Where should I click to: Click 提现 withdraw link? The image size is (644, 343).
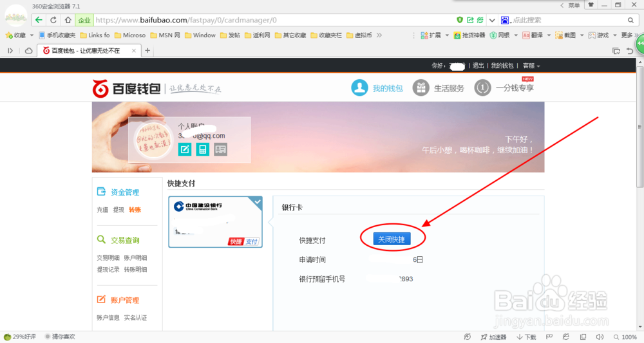tap(118, 210)
